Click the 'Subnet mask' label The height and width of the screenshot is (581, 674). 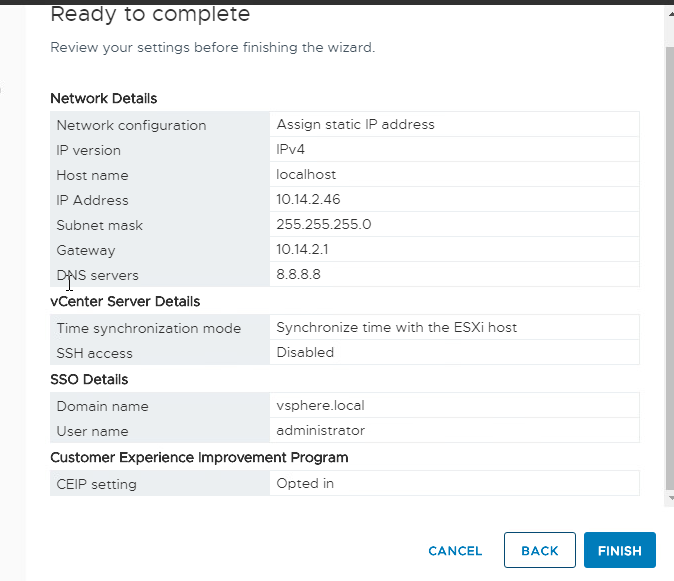coord(100,225)
